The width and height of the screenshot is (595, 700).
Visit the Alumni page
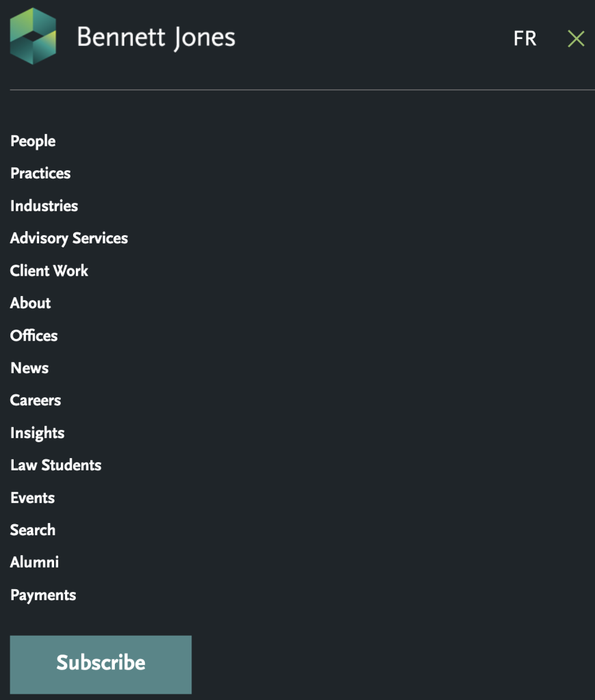[35, 563]
